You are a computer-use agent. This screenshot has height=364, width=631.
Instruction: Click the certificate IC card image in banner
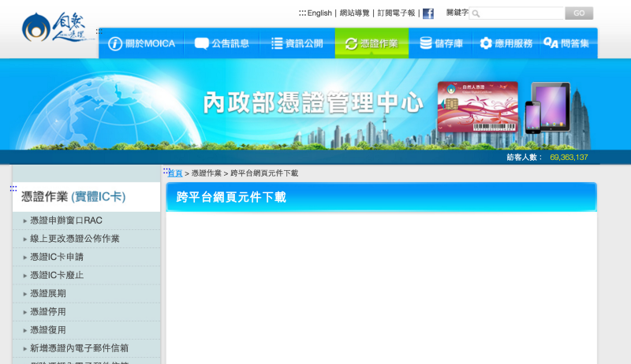click(x=478, y=107)
